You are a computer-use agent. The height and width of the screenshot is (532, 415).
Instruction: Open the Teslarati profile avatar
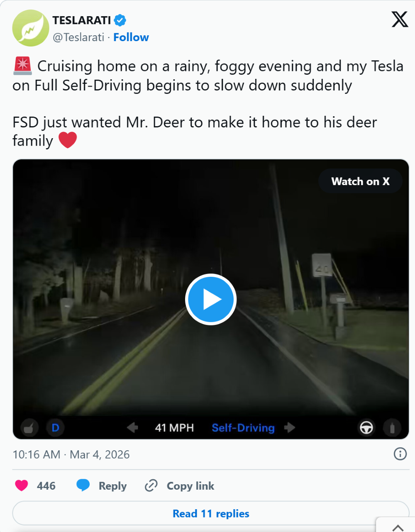31,28
